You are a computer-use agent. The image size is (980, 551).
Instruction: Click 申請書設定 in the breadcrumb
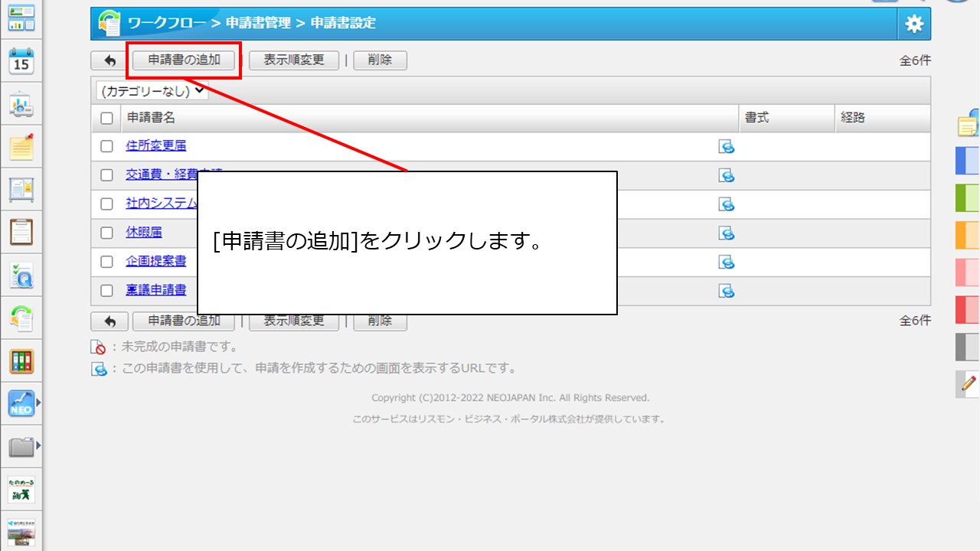pos(344,23)
